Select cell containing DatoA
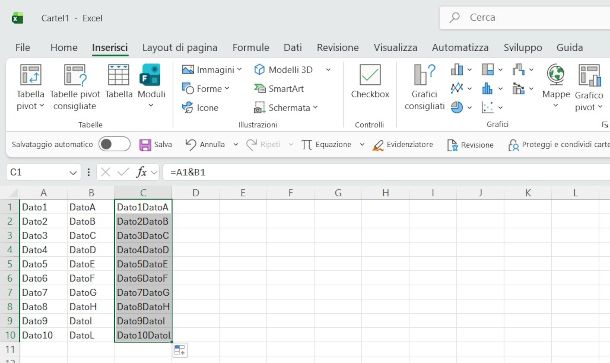The width and height of the screenshot is (610, 363). coord(91,207)
